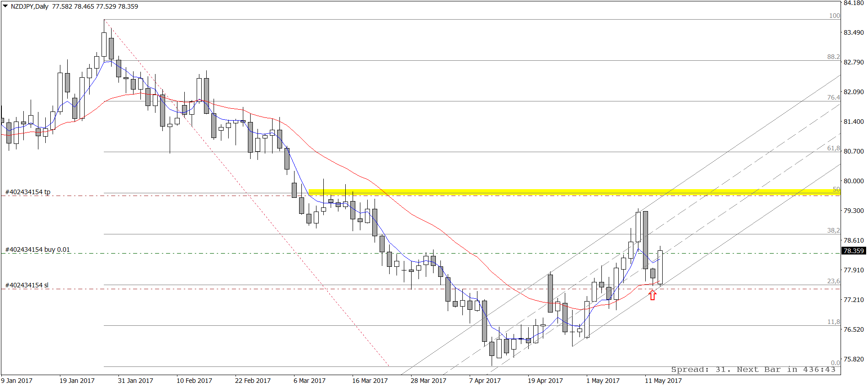Click the 11 May 2017 date label
868x387 pixels.
point(663,381)
